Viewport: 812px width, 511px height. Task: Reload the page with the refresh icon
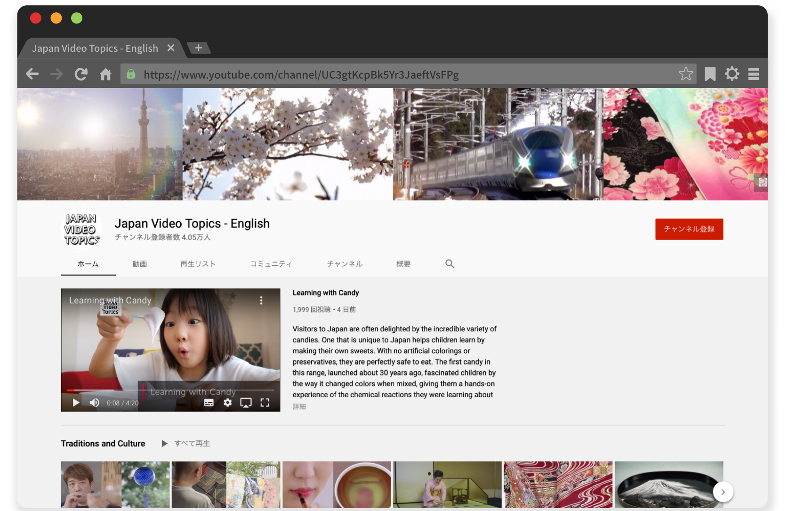(x=81, y=74)
